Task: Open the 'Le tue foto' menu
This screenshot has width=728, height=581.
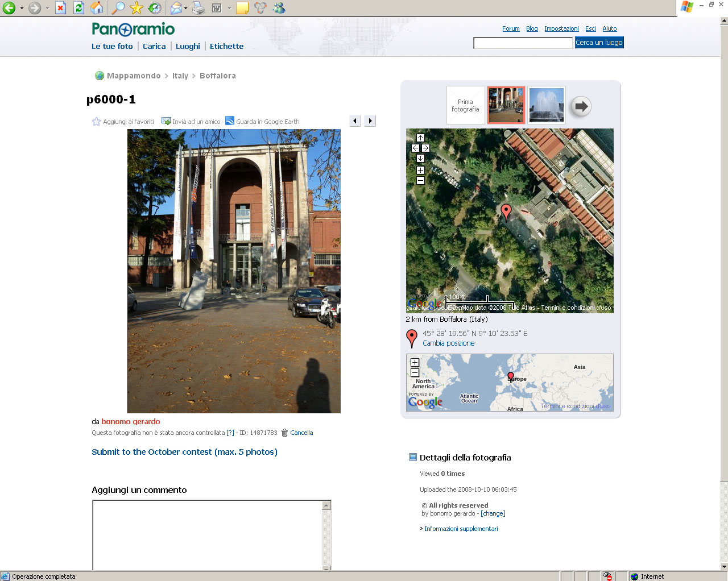Action: [112, 47]
